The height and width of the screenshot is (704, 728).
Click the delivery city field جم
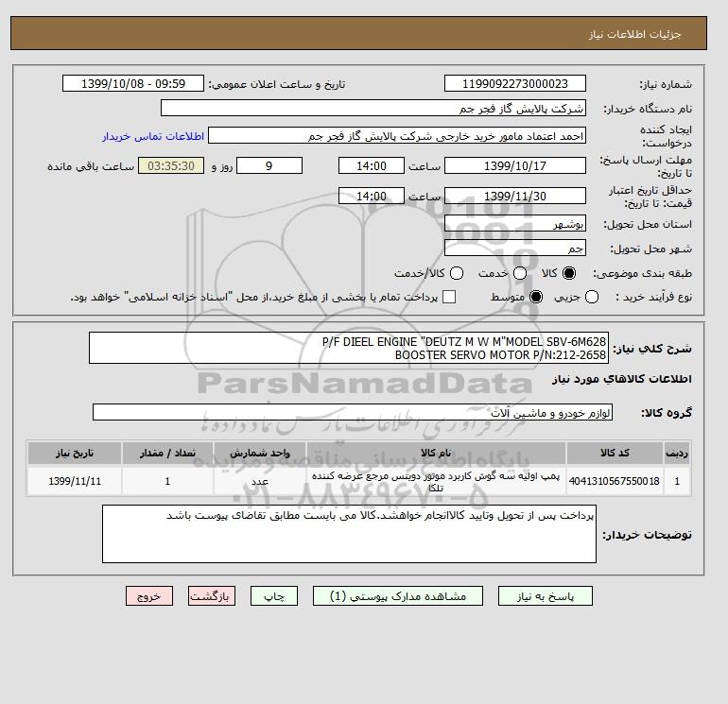(515, 248)
